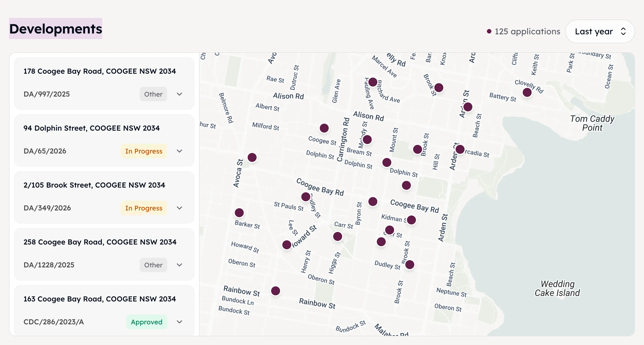
Task: Click the CDC/286/2023/A reference number
Action: [54, 322]
